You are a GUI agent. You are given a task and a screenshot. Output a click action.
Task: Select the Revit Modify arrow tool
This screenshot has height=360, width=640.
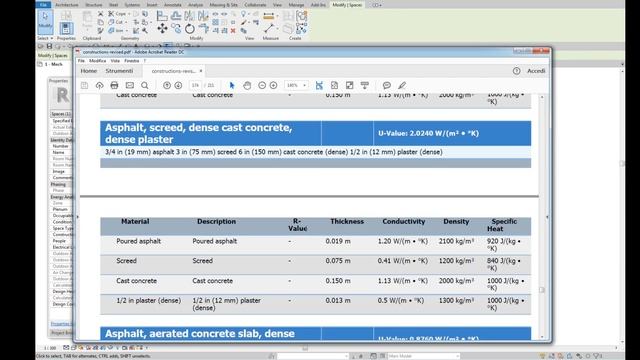[x=45, y=22]
